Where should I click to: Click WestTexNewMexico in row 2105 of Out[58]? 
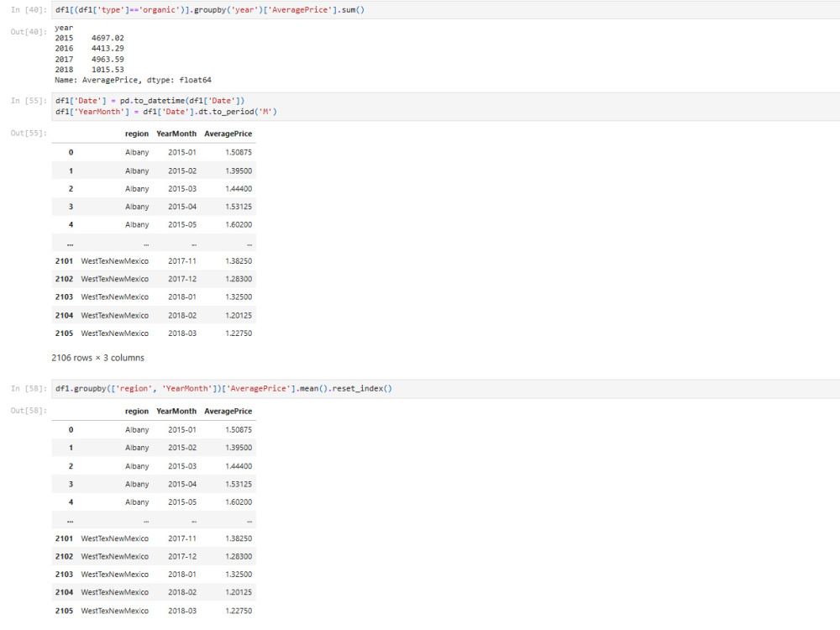pos(114,611)
